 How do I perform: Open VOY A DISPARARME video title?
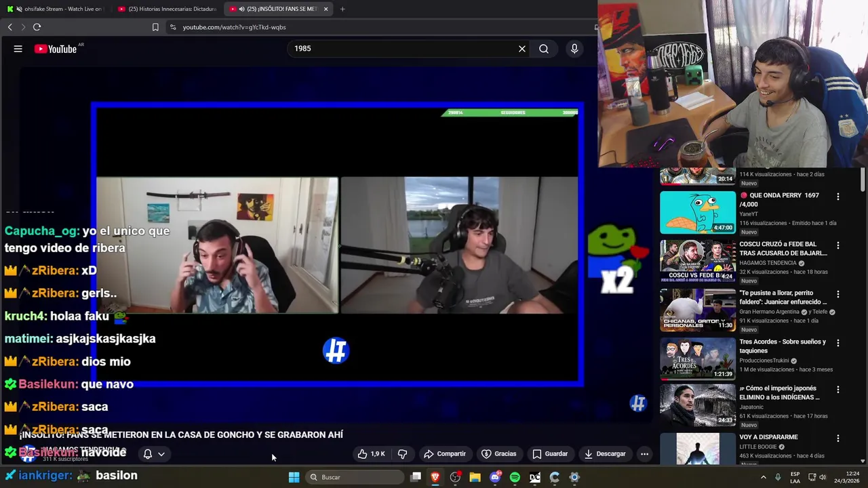768,437
